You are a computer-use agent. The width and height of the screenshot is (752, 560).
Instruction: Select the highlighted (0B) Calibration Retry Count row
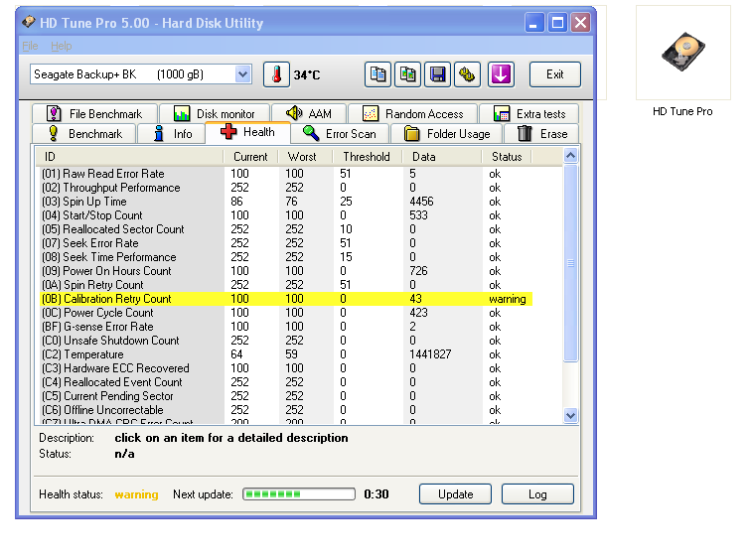(286, 299)
